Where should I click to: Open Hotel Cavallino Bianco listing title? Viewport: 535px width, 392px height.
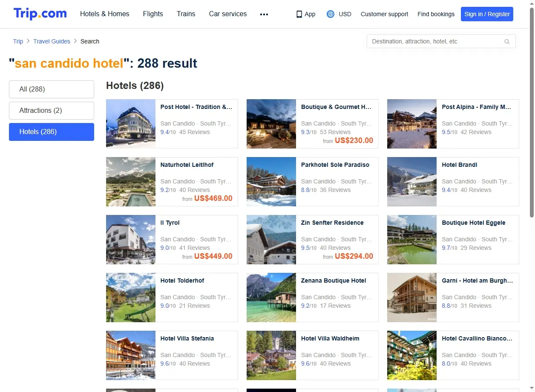pyautogui.click(x=477, y=338)
